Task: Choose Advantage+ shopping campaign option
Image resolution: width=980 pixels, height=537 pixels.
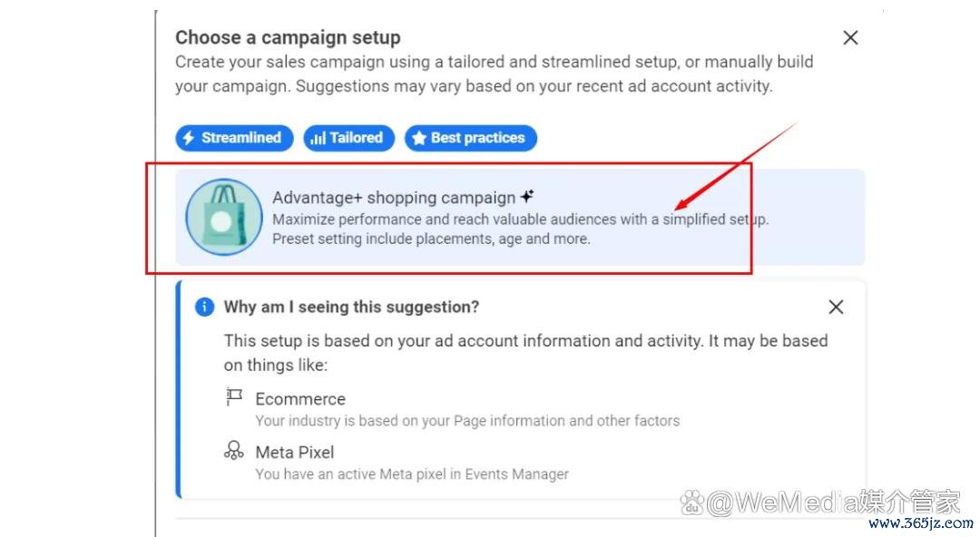Action: coord(520,217)
